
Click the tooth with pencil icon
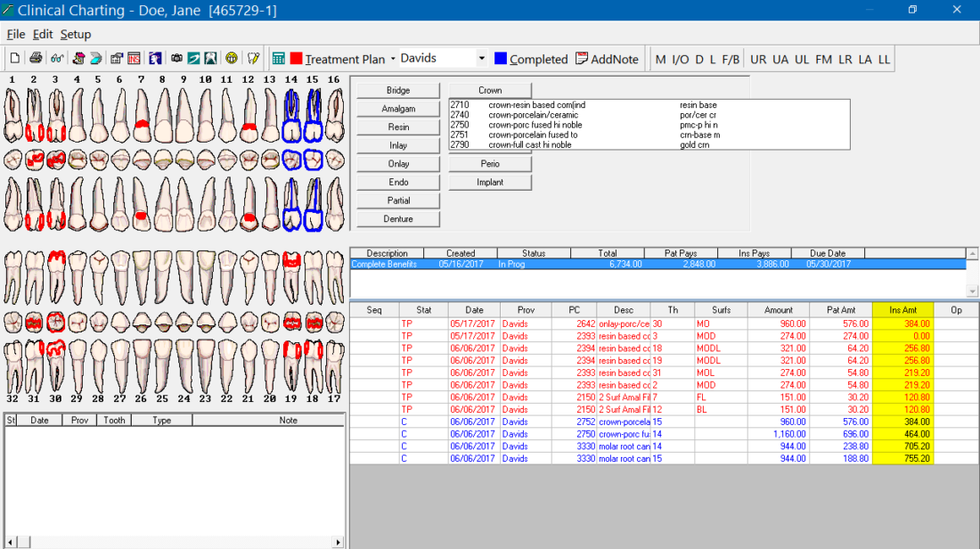pos(253,59)
